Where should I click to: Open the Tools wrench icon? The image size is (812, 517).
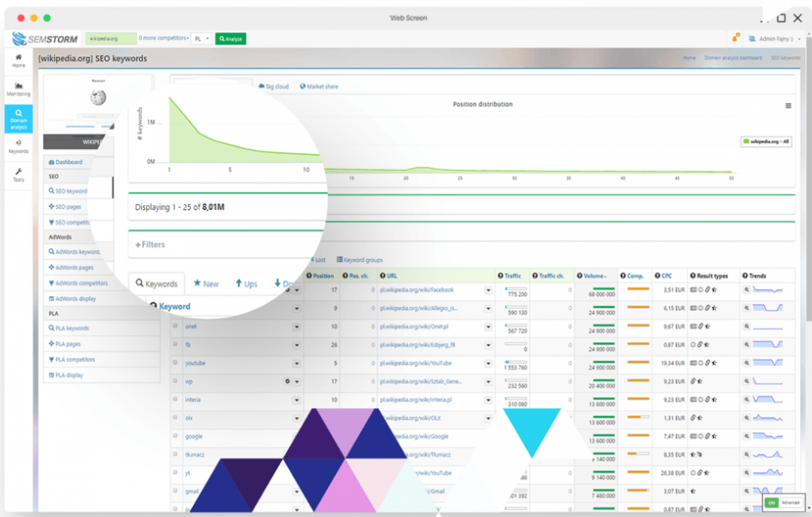(18, 175)
